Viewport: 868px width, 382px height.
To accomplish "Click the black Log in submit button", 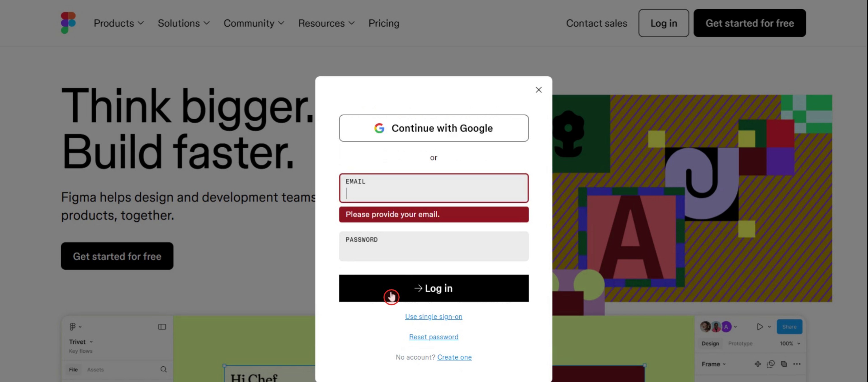I will (434, 288).
